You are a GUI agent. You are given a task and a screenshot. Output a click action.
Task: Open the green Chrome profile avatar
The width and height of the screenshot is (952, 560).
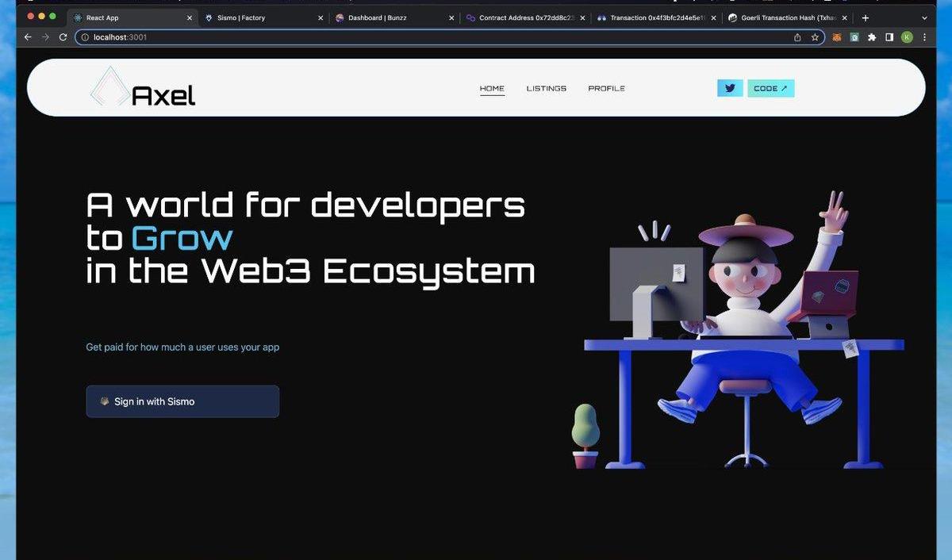tap(907, 37)
